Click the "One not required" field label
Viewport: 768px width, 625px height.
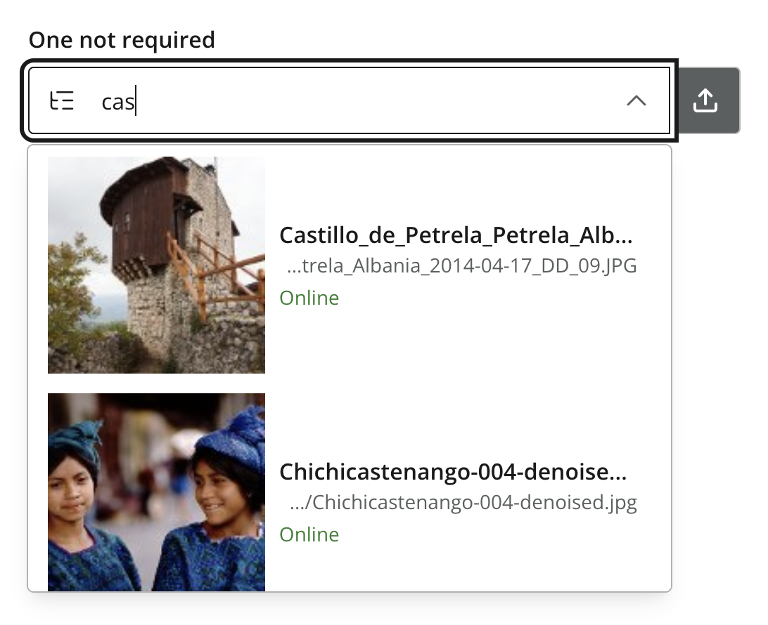click(x=122, y=40)
